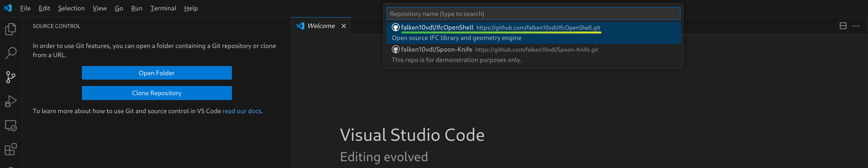Open the File menu
The width and height of the screenshot is (868, 168).
(25, 8)
